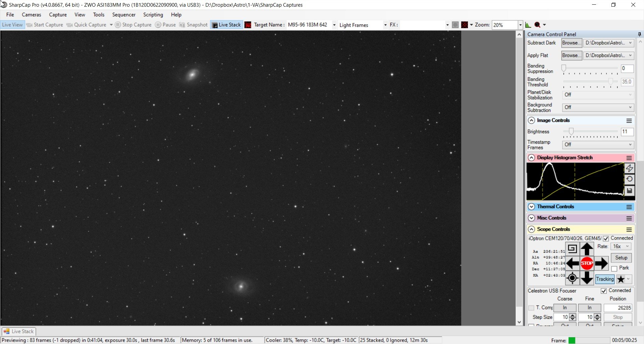The image size is (644, 344).
Task: Click the red STOP mount button
Action: 587,263
